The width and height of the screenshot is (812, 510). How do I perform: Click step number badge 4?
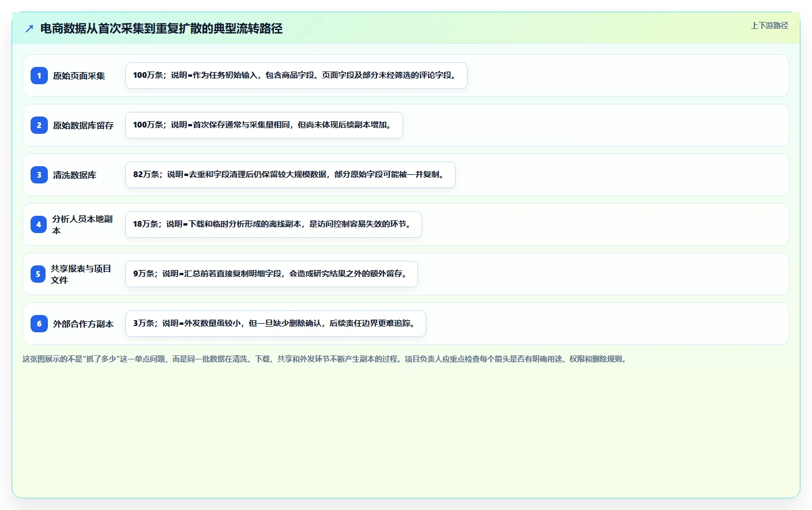(39, 224)
